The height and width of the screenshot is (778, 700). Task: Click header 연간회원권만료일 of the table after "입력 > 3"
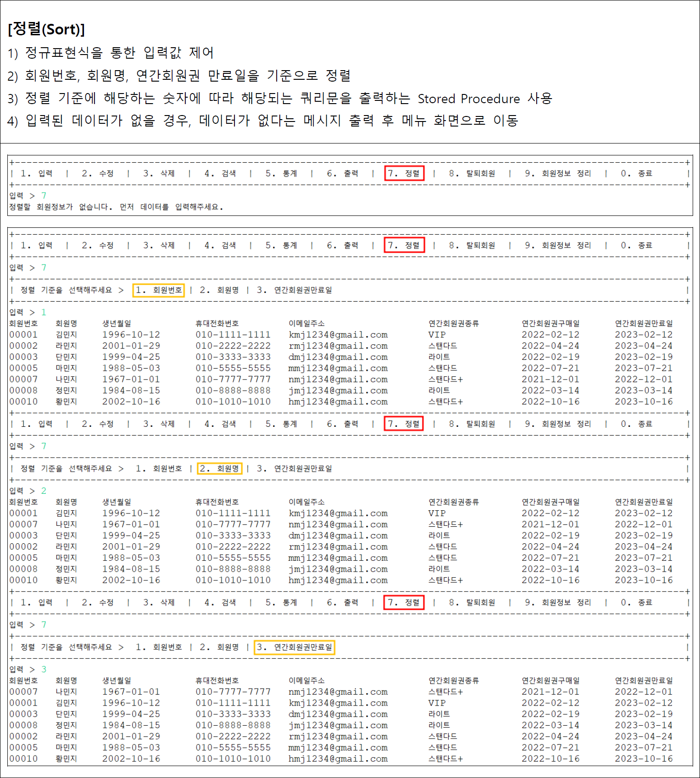click(644, 681)
